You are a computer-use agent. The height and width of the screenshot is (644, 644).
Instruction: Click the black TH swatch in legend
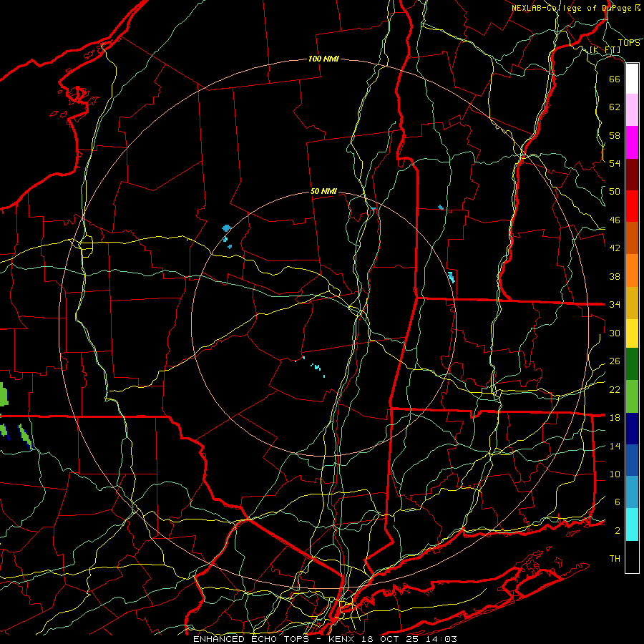click(x=632, y=557)
